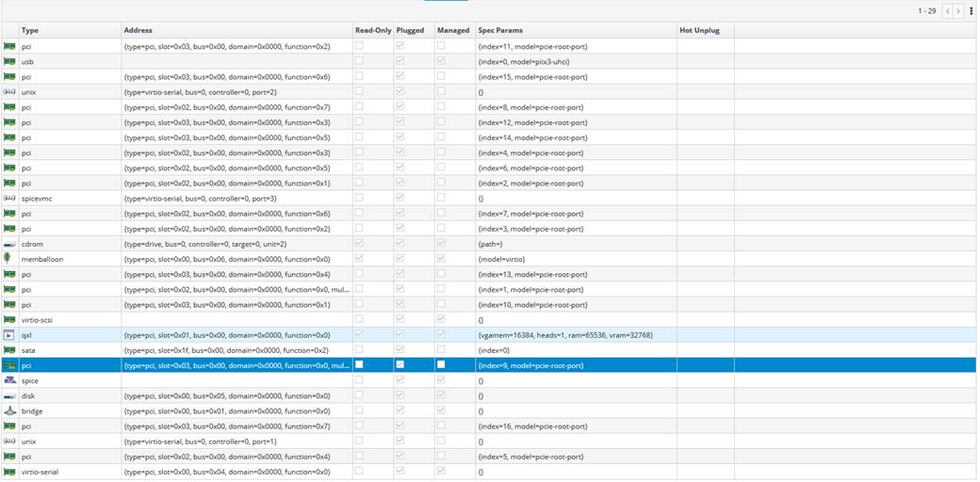Click the usb device icon
This screenshot has width=980, height=482.
9,61
